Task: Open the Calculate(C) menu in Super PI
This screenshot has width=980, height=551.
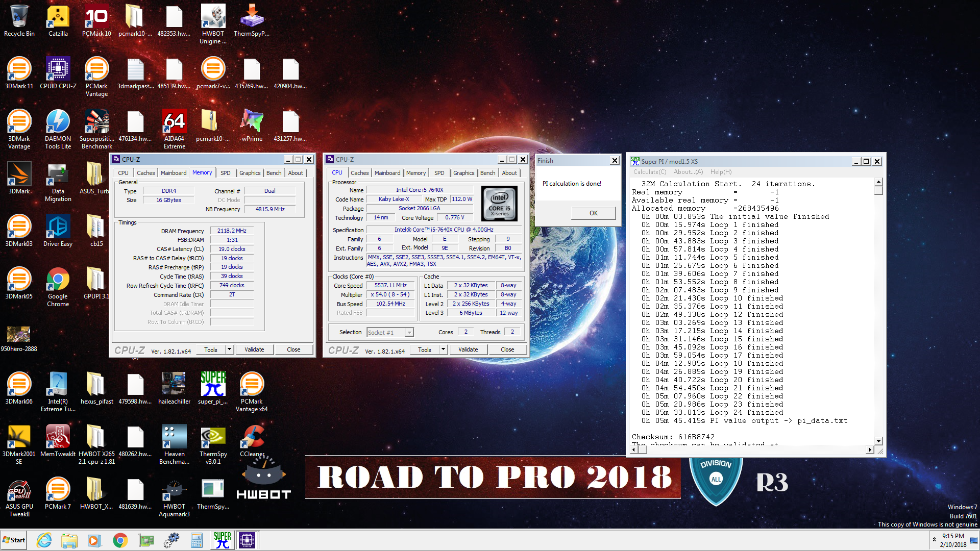Action: click(650, 172)
